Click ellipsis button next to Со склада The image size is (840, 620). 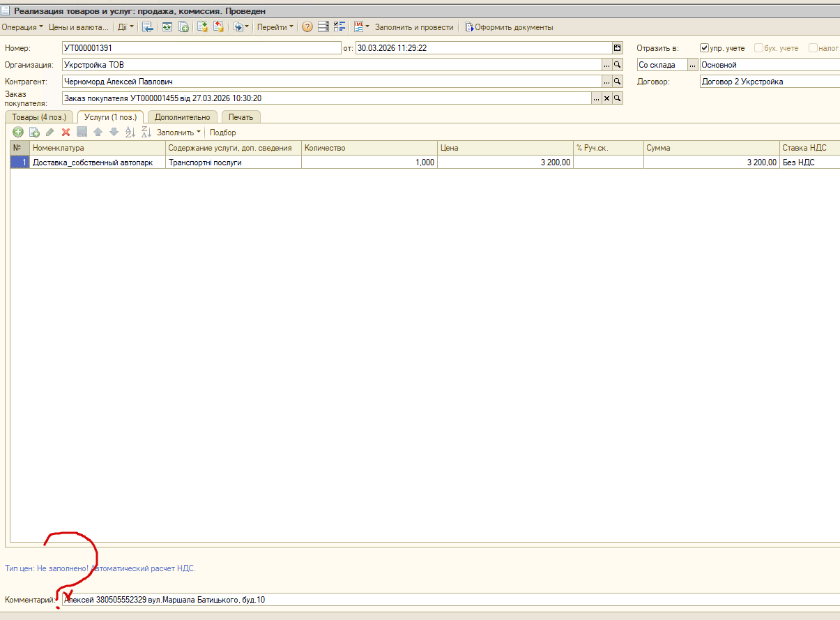tap(692, 65)
